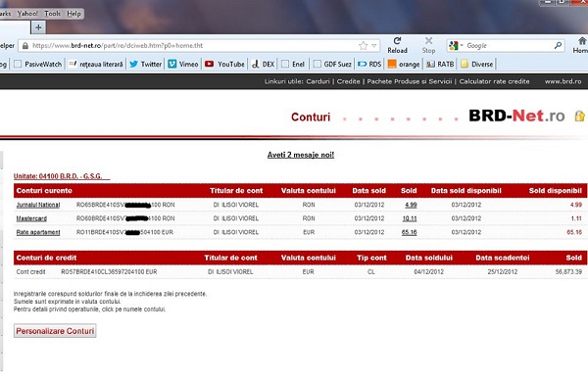This screenshot has height=380, width=588.
Task: Open the Help menu
Action: click(73, 14)
